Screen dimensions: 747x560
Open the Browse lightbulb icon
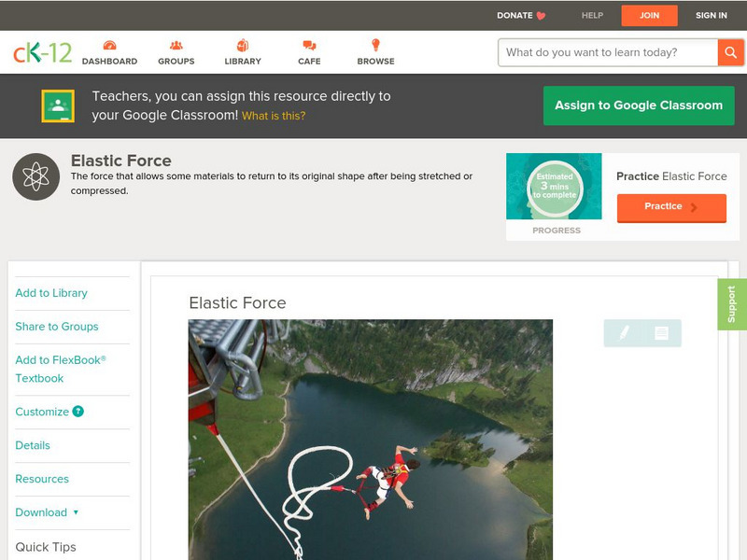click(375, 45)
